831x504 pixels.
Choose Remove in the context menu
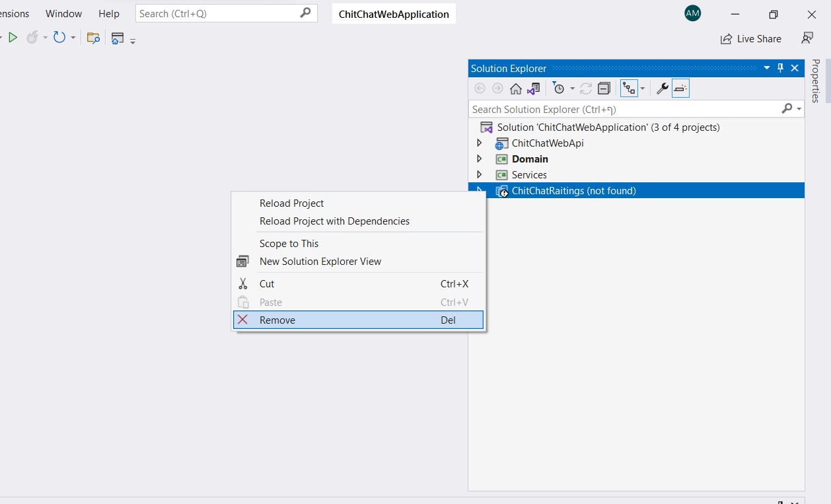click(359, 320)
